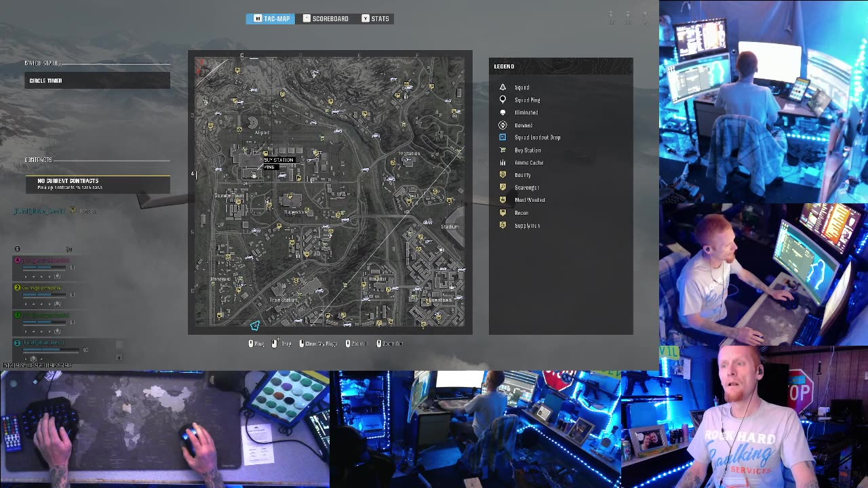Screen dimensions: 868x488
Task: Select the cyan player arrow on the map
Action: tap(255, 326)
